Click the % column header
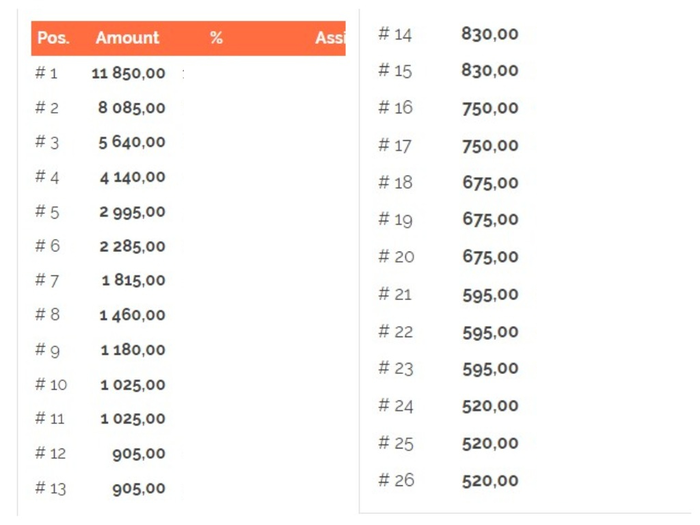Screen dimensions: 700x525 (216, 38)
